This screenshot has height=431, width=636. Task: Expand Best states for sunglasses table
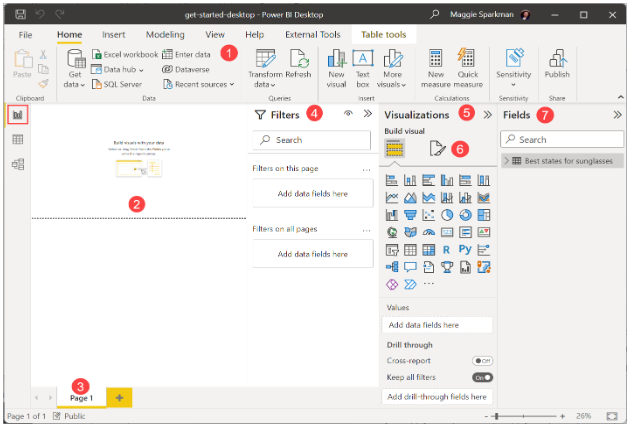click(x=505, y=160)
